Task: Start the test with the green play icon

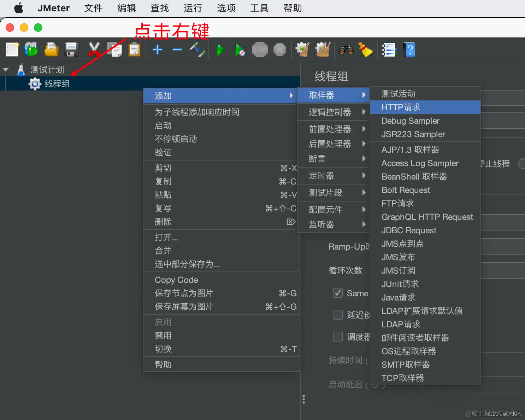Action: pos(220,50)
